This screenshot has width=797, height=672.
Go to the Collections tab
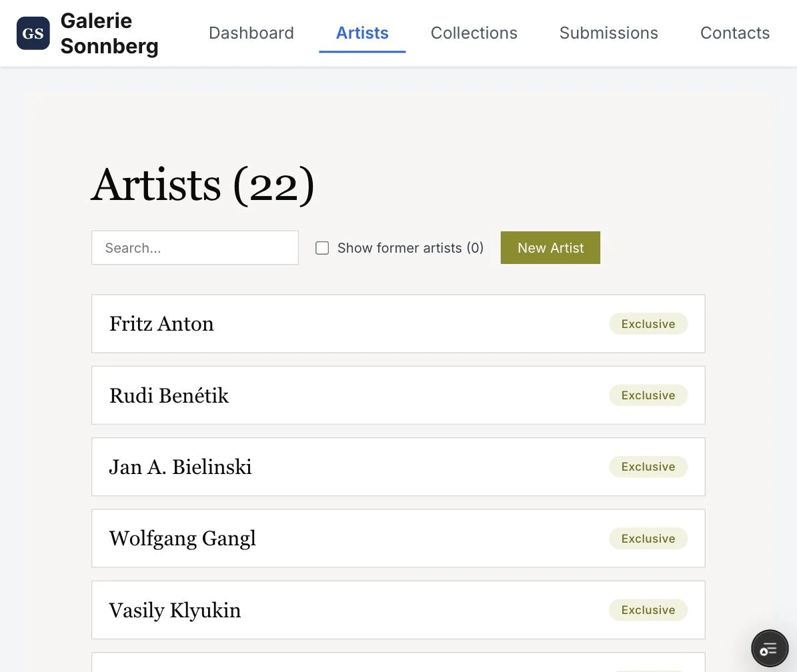click(474, 33)
